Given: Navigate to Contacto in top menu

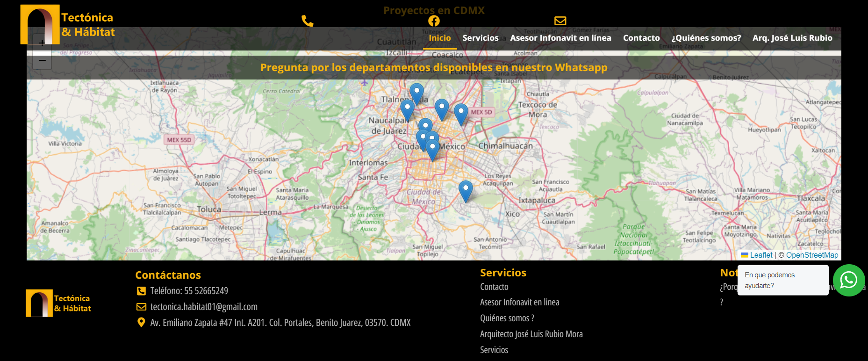Looking at the screenshot, I should (641, 38).
